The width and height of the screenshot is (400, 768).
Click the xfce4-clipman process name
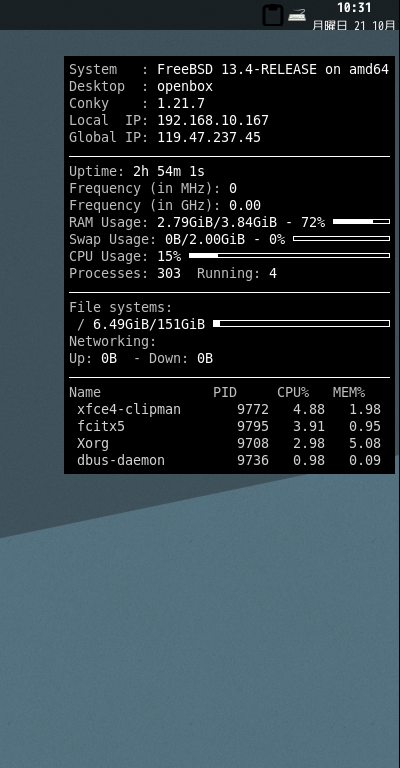(x=129, y=409)
